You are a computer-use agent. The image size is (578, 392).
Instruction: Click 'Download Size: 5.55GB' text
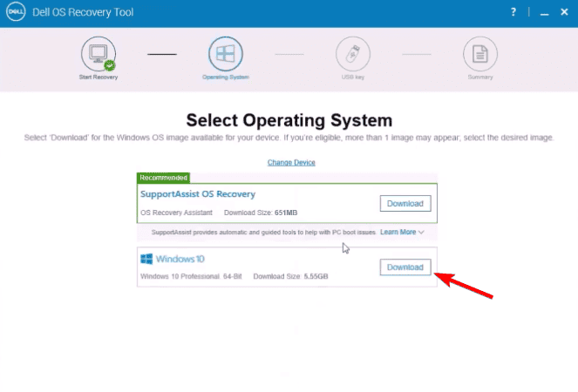pyautogui.click(x=290, y=276)
